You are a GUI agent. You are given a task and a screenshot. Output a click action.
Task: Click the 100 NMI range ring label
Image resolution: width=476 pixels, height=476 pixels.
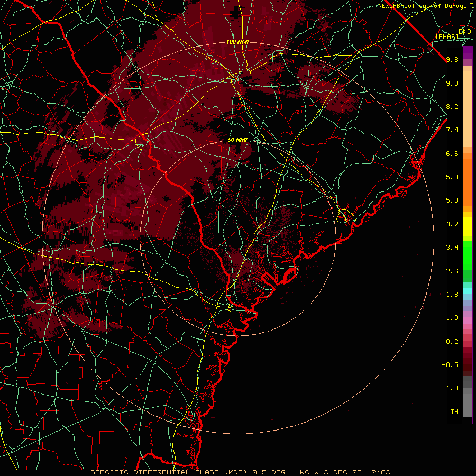(237, 42)
